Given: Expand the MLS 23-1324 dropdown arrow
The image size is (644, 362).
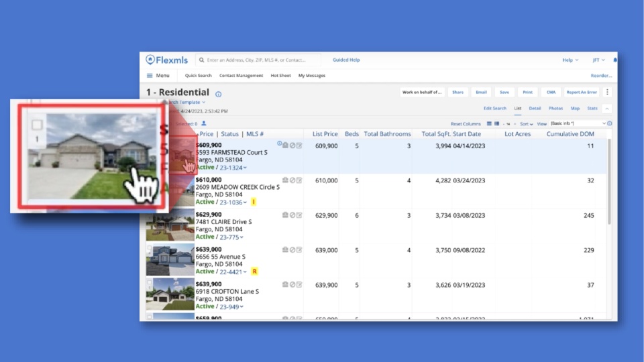Looking at the screenshot, I should (x=245, y=168).
